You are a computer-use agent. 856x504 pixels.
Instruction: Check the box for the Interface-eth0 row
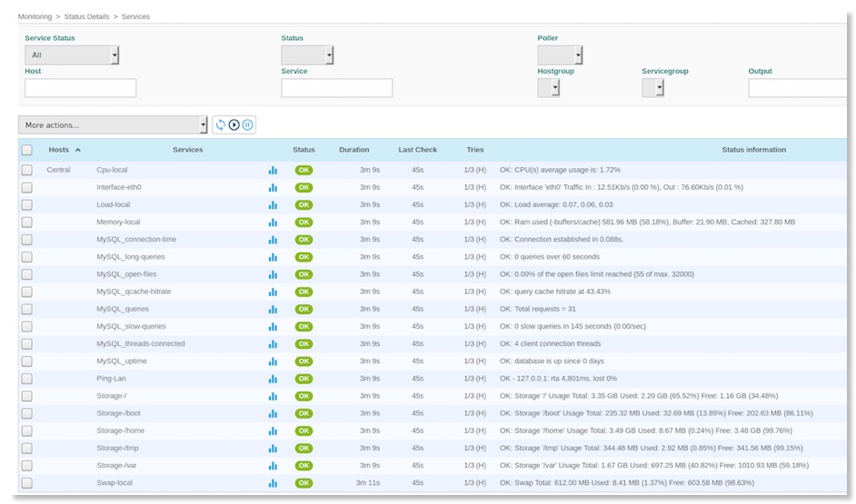point(27,188)
